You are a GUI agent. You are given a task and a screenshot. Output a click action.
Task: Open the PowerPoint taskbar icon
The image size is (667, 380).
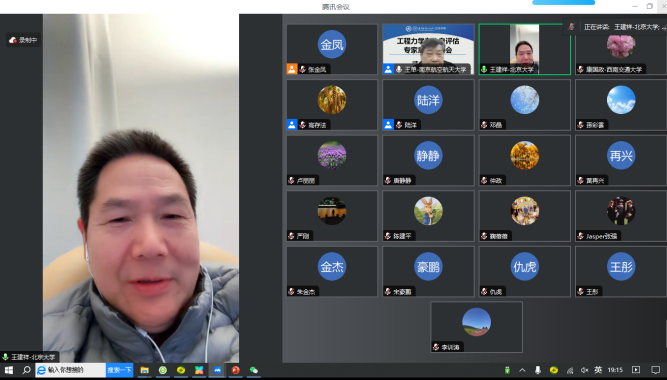click(x=235, y=370)
